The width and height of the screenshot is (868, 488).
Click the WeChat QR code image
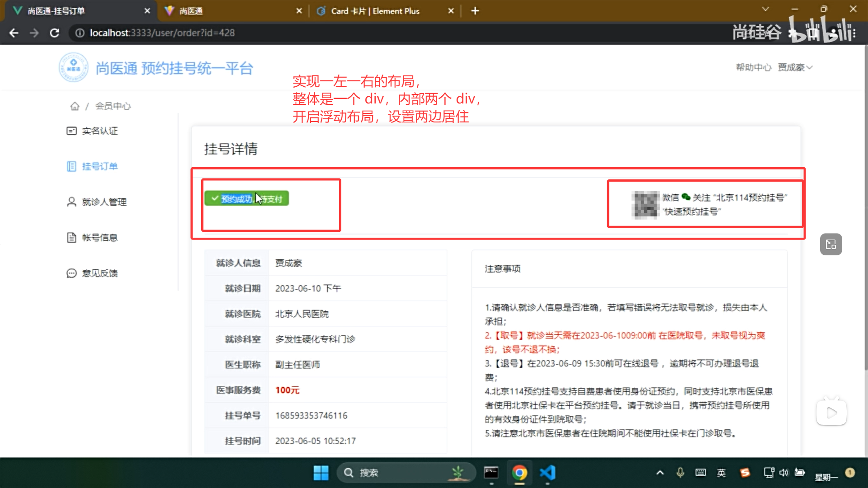tap(646, 205)
